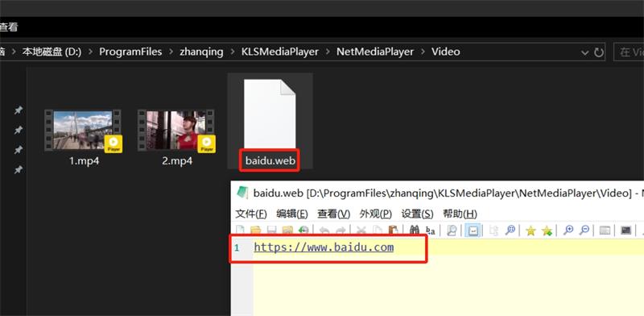Click the green arrow revert-file icon
Viewport: 644px width, 316px height.
pyautogui.click(x=303, y=231)
